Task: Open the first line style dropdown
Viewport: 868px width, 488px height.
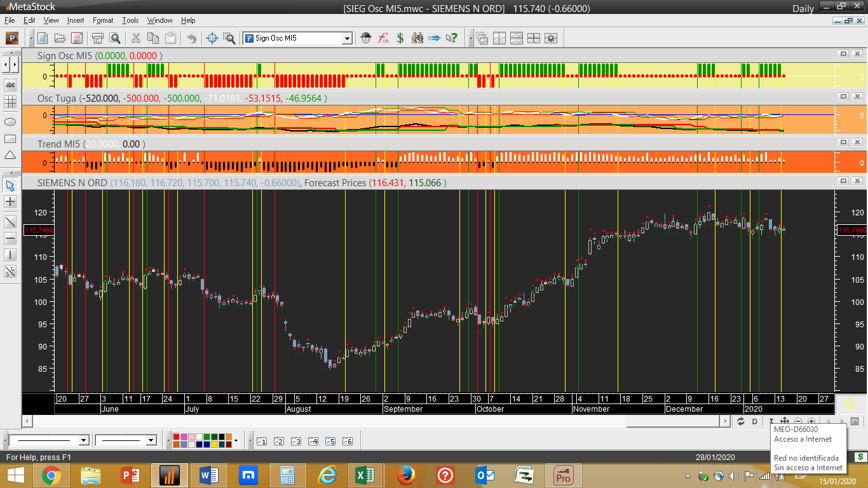Action: pos(83,440)
